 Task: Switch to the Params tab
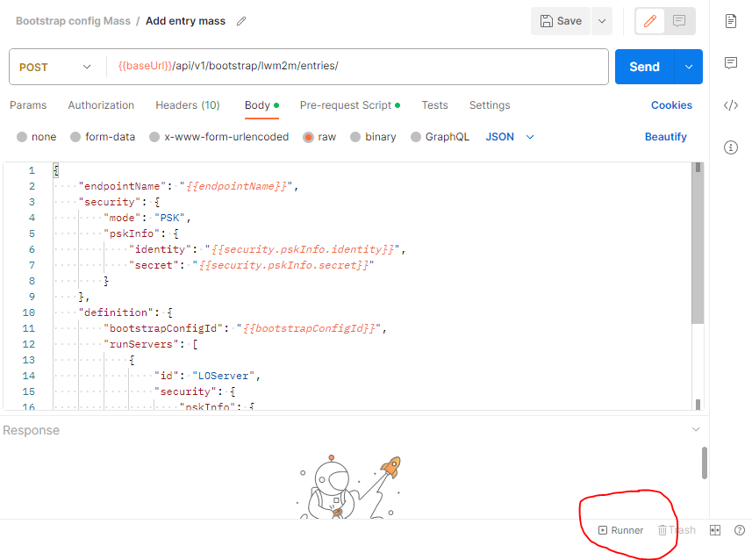pyautogui.click(x=28, y=105)
